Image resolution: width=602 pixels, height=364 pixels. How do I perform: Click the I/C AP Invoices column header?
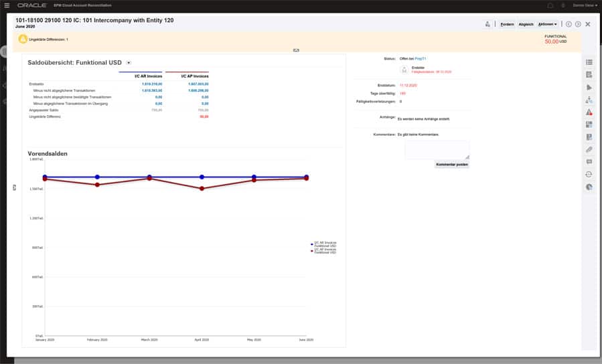195,76
